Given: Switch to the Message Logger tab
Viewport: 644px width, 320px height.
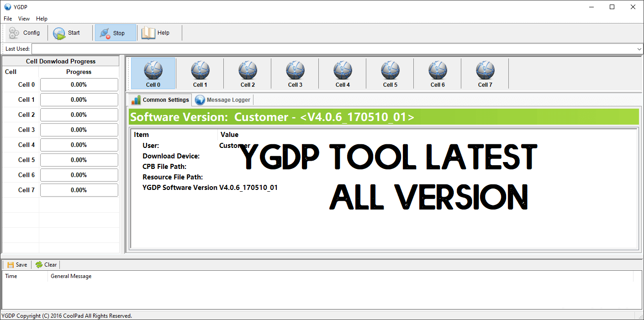Looking at the screenshot, I should tap(222, 100).
